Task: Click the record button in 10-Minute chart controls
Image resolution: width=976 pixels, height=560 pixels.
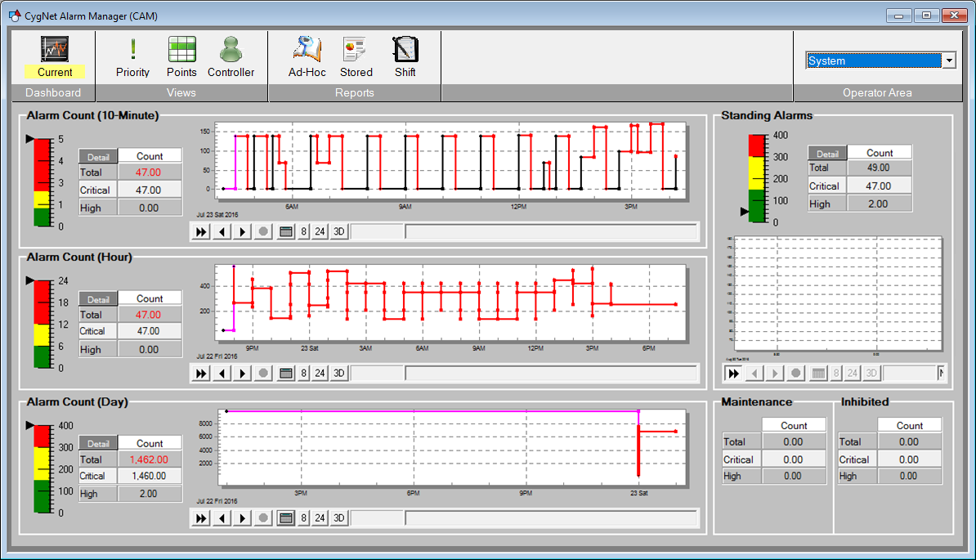Action: (263, 231)
